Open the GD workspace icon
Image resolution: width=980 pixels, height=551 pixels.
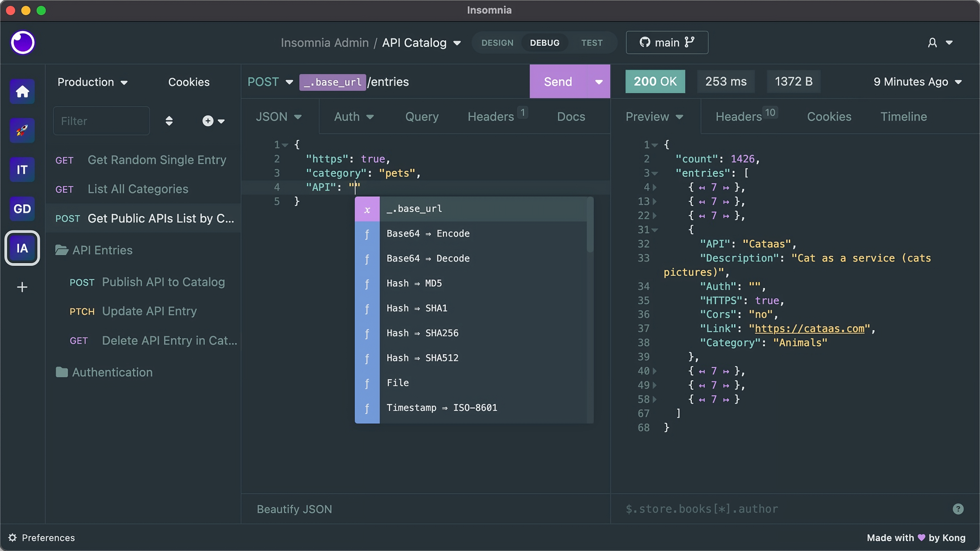coord(22,209)
